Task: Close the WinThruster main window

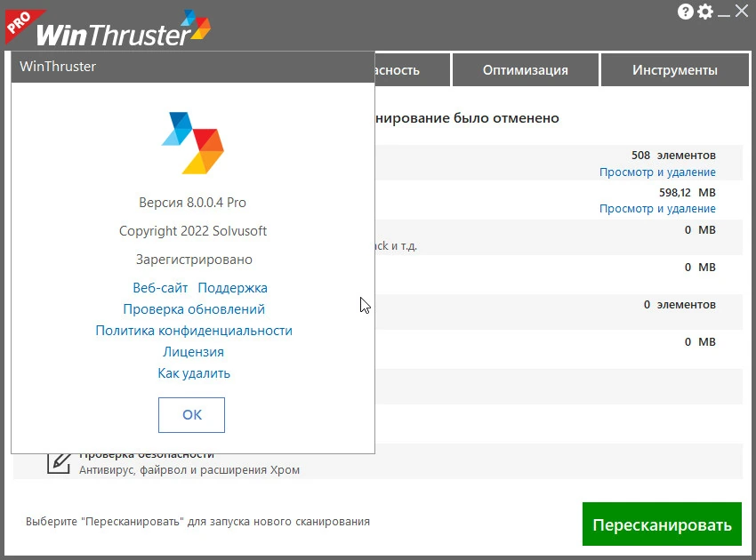Action: (742, 11)
